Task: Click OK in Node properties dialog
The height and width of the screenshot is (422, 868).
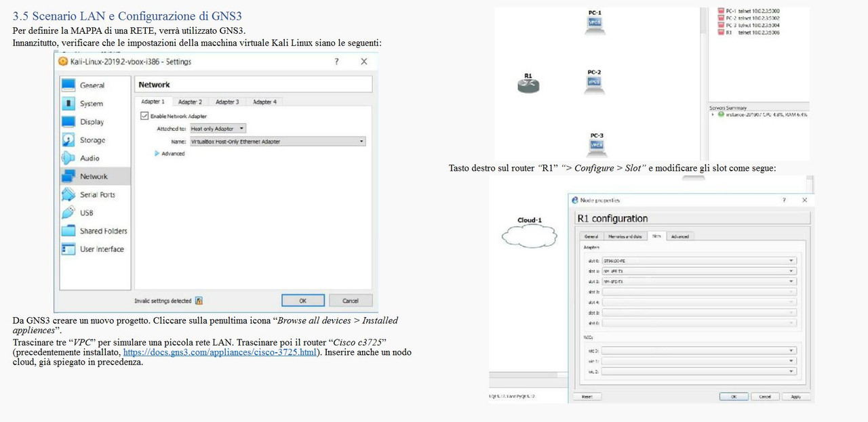Action: 734,396
